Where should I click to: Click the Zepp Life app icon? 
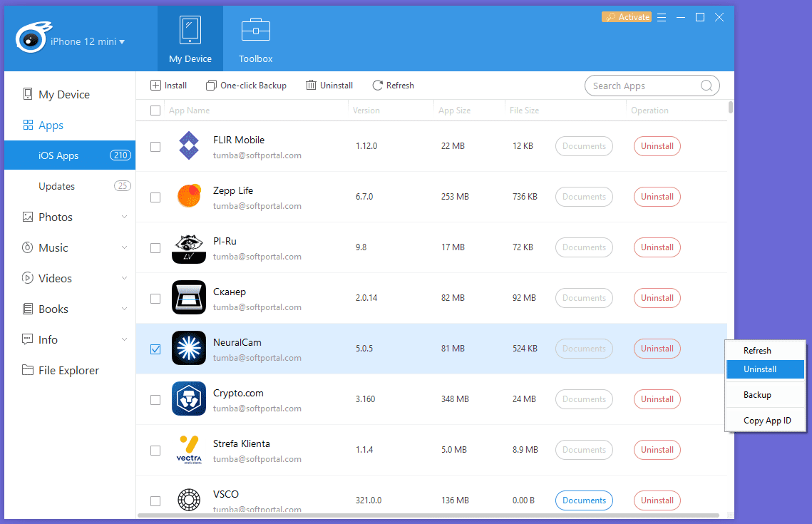tap(189, 196)
